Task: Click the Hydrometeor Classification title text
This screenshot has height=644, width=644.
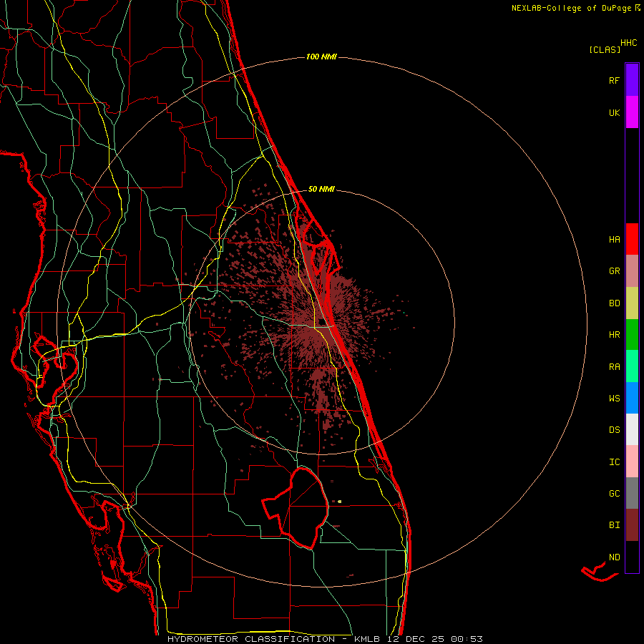Action: point(251,639)
